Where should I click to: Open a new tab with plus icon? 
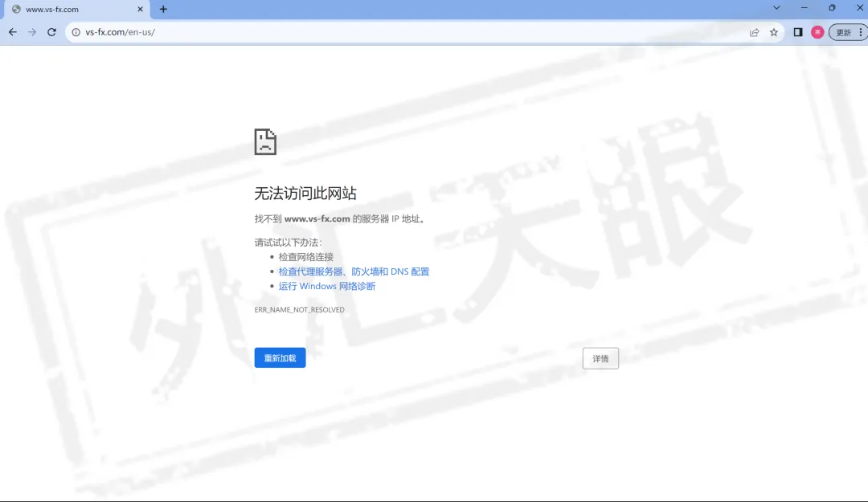click(163, 10)
